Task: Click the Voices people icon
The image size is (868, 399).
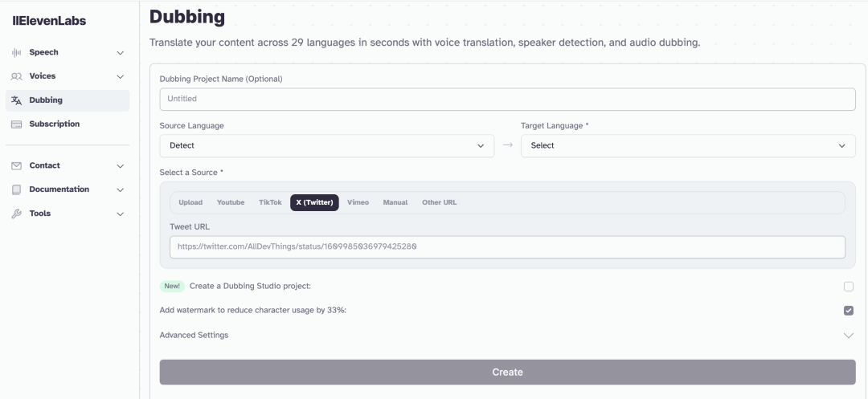Action: (x=16, y=77)
